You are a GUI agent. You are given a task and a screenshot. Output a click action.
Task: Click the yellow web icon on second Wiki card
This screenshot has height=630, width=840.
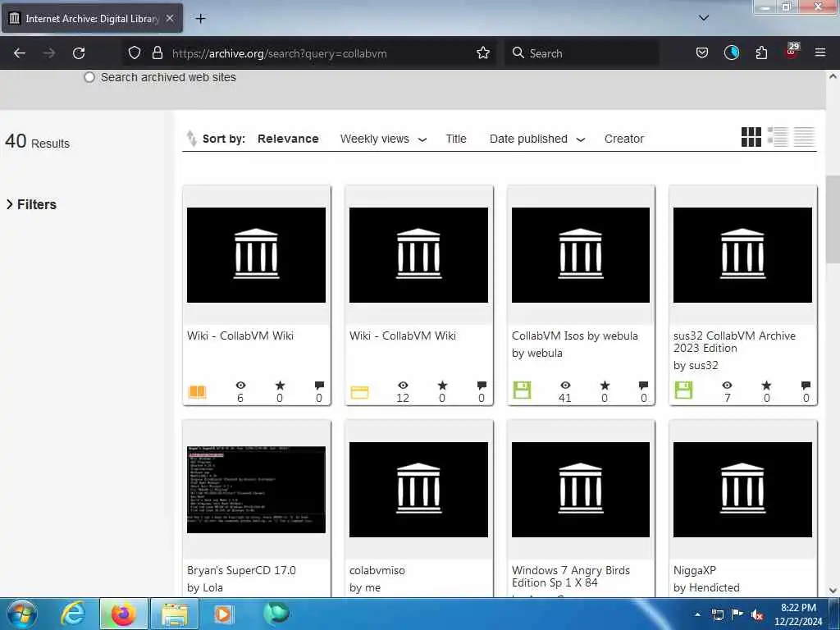click(x=359, y=392)
